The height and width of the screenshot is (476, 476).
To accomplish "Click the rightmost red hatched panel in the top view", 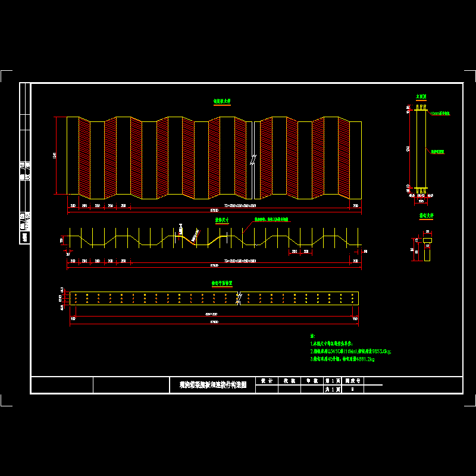I will click(343, 156).
